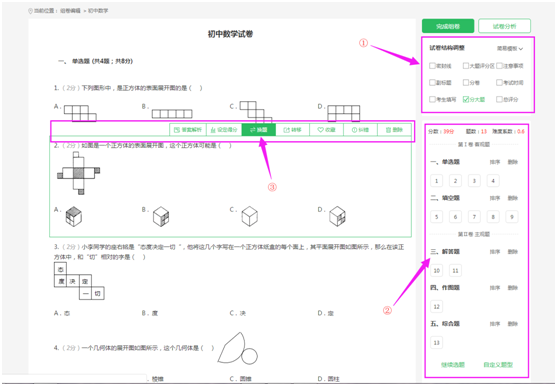The width and height of the screenshot is (557, 386).
Task: Uncheck the green 分大题 checkbox
Action: click(466, 99)
